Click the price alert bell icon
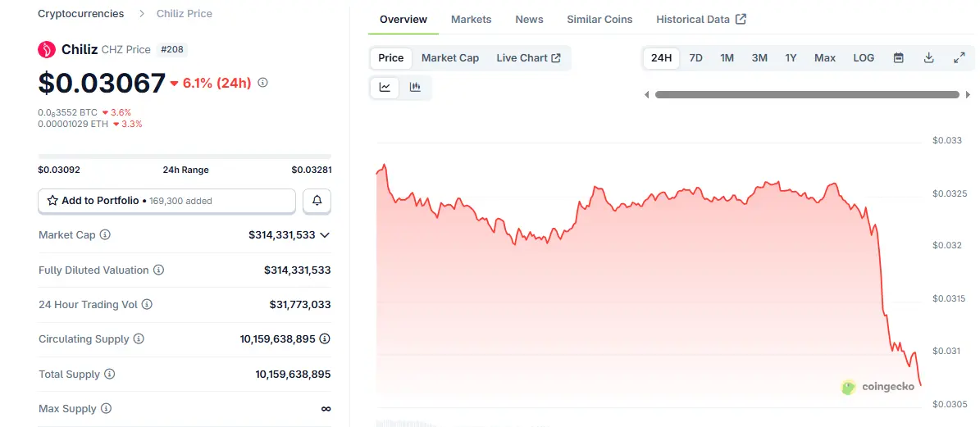Viewport: 980px width, 427px height. [x=317, y=200]
